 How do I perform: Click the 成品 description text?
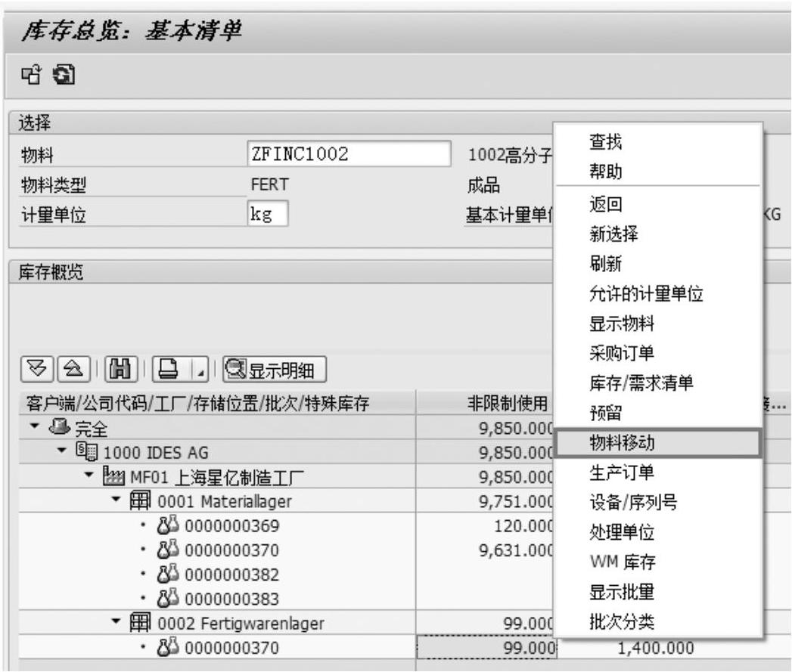tap(483, 184)
